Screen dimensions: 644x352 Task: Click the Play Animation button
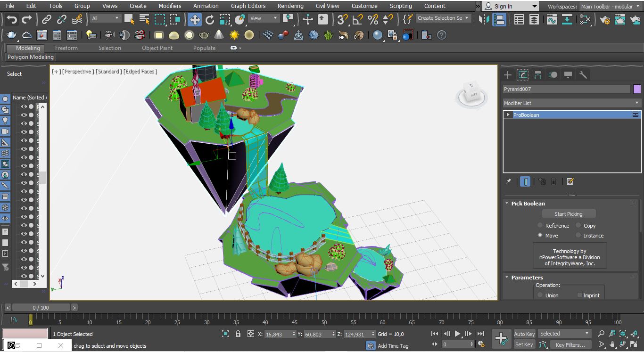pos(457,334)
